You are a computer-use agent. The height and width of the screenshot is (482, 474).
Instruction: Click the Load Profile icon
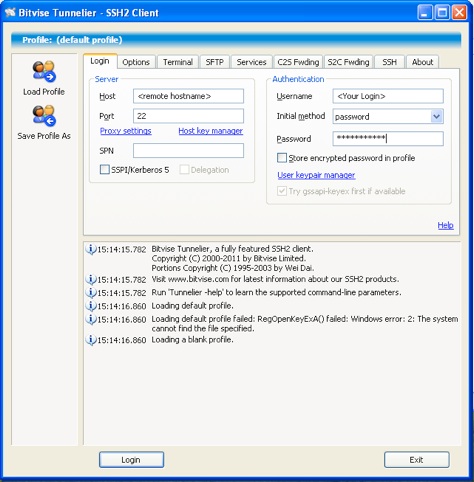44,71
